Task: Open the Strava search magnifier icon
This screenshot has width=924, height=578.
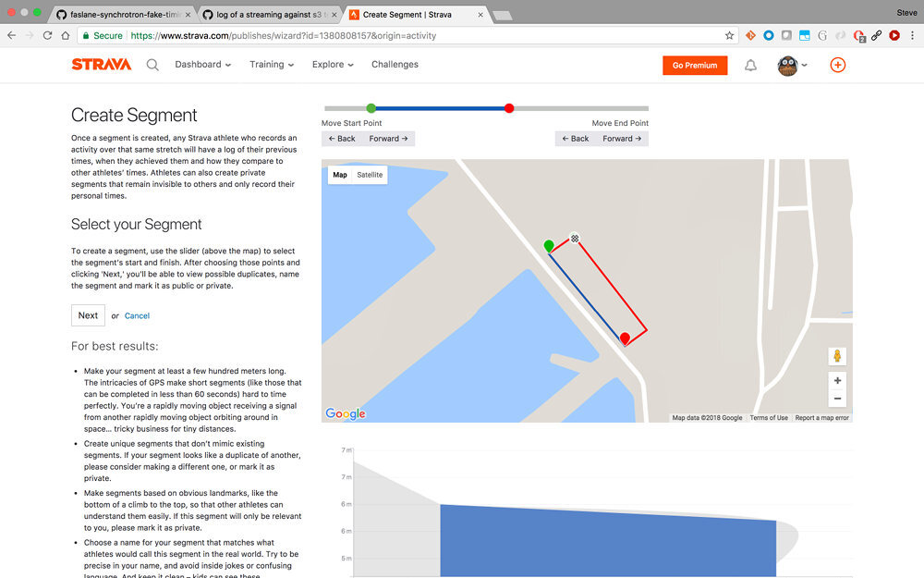Action: pyautogui.click(x=153, y=65)
